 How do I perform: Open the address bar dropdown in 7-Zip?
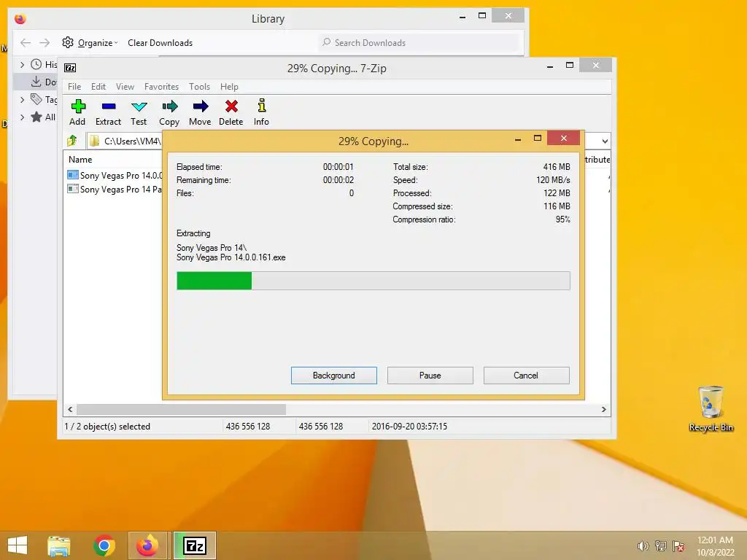[605, 141]
